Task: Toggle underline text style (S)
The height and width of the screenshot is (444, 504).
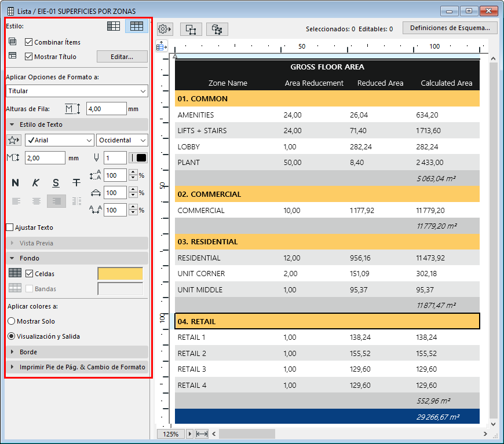Action: (56, 183)
